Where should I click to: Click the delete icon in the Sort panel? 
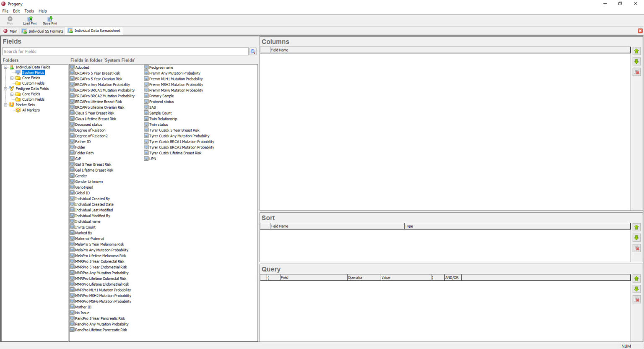click(636, 248)
